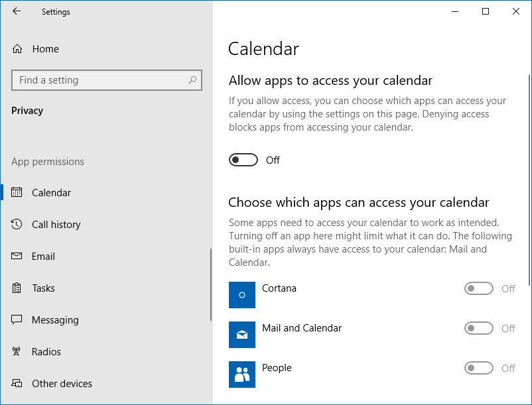Click the Mail and Calendar app icon
Screen dimensions: 532x405
pyautogui.click(x=242, y=334)
